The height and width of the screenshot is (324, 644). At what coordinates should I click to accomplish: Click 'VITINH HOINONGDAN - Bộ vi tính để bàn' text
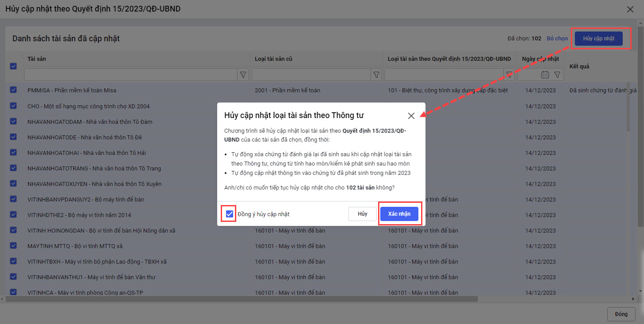[x=101, y=230]
